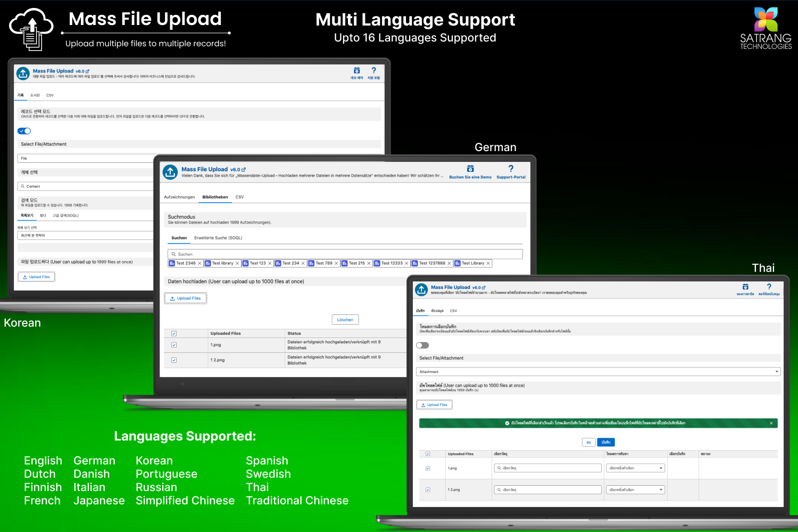Click the cloud upload icon beside the Mass File Upload title

[31, 29]
